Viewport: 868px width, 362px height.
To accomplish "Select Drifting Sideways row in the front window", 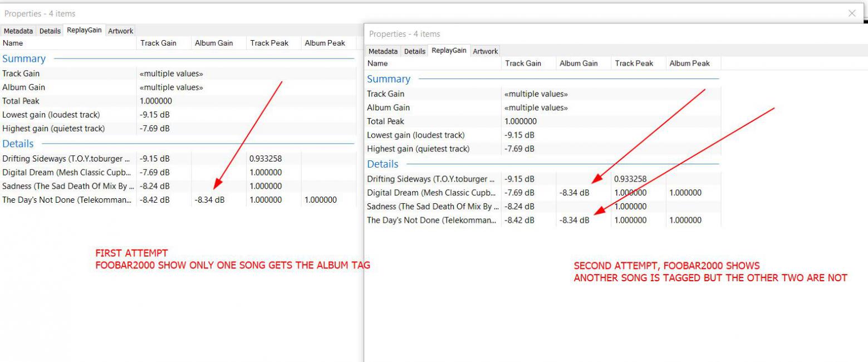I will 430,179.
